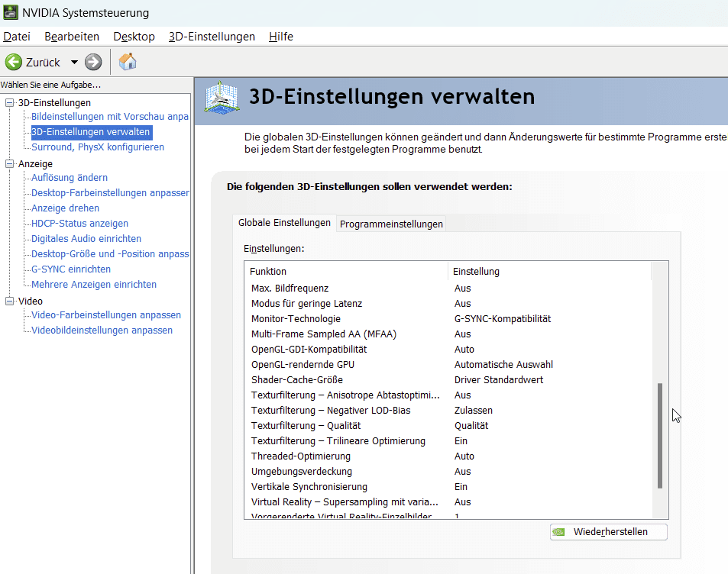Switch to the Globale Einstellungen tab
The width and height of the screenshot is (728, 574).
coord(284,223)
